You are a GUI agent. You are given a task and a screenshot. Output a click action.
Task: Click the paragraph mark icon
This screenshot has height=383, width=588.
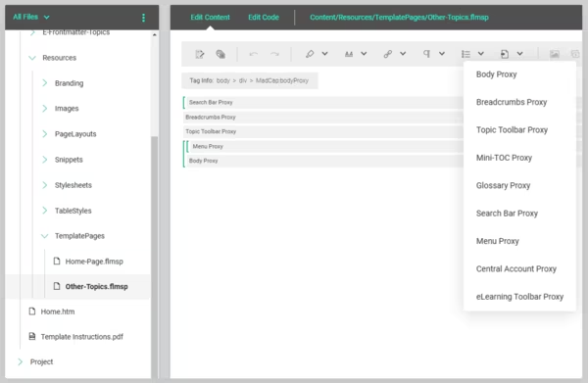(x=426, y=54)
